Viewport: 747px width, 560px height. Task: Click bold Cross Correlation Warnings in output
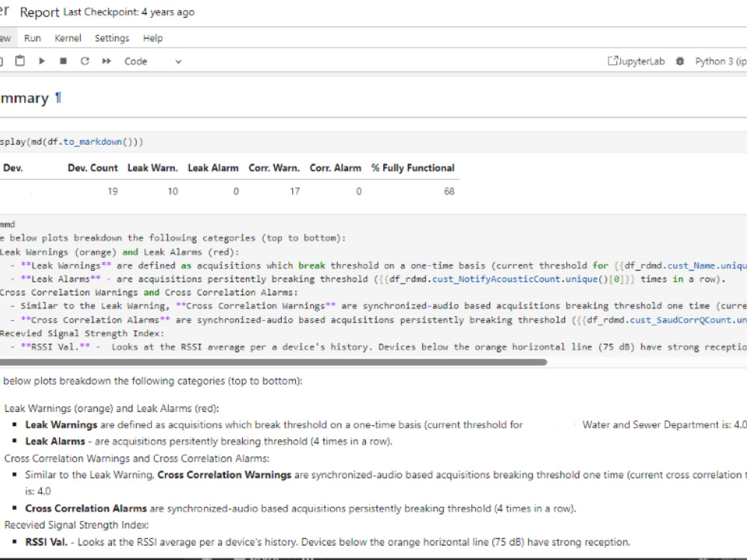(x=224, y=475)
